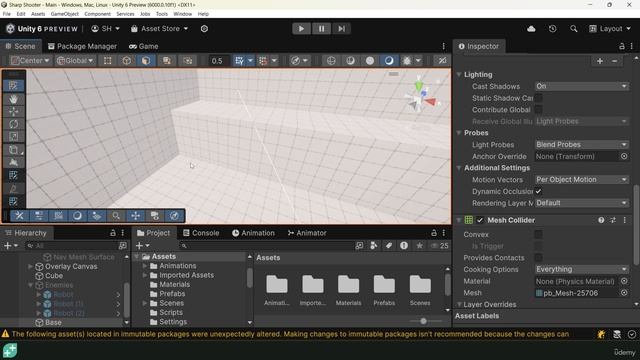The height and width of the screenshot is (360, 640).
Task: Pick physics Material object selector
Action: (x=624, y=281)
